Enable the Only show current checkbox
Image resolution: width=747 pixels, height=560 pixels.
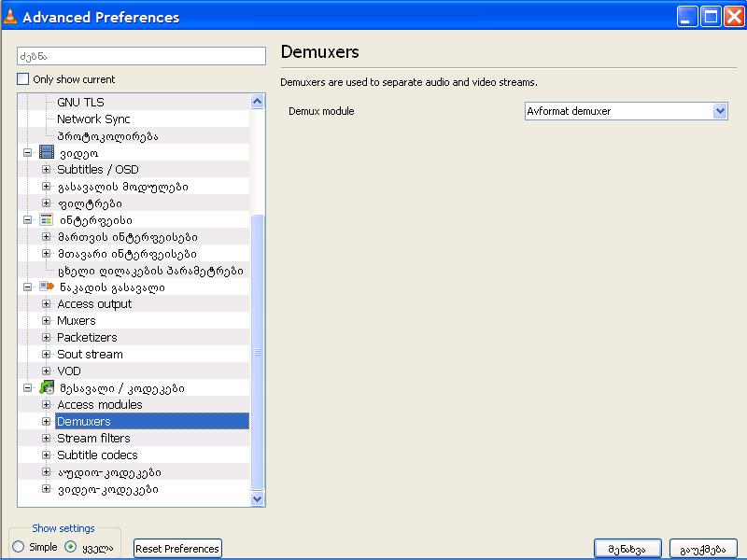tap(22, 79)
